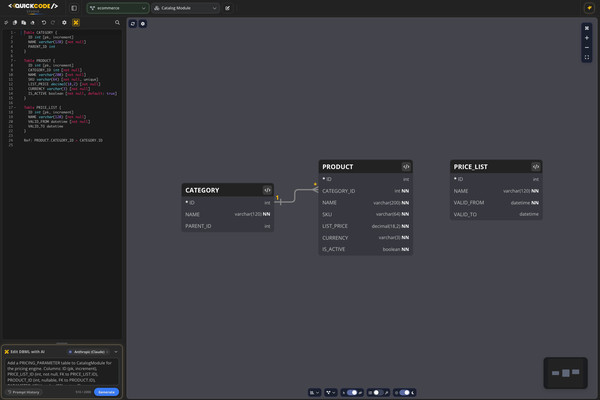Image resolution: width=600 pixels, height=400 pixels.
Task: Click PARENT_ID column in CATEGORY table
Action: [227, 226]
